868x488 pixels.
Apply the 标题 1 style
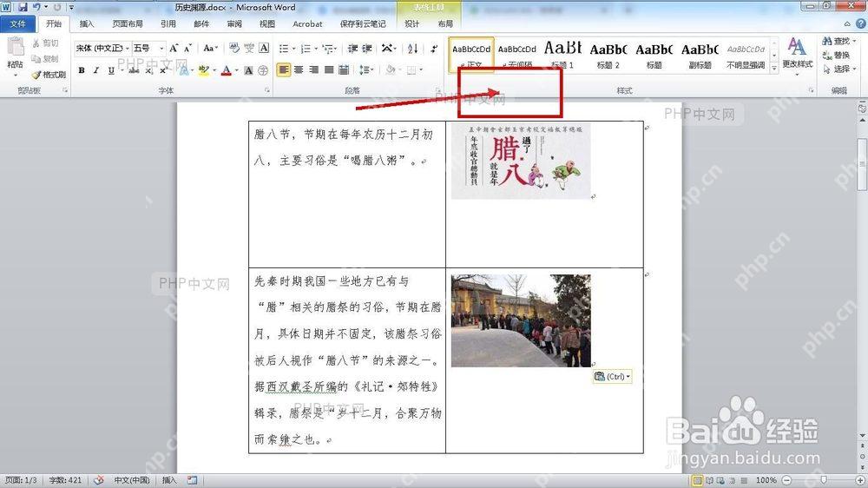point(562,55)
